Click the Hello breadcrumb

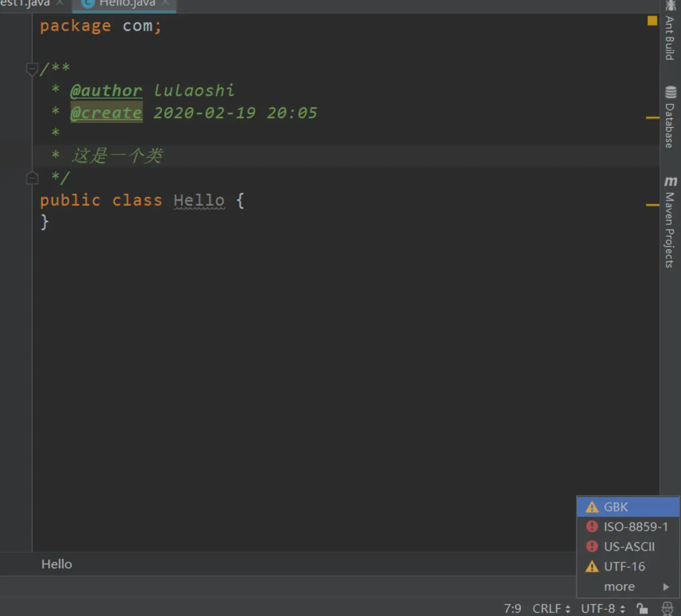57,564
